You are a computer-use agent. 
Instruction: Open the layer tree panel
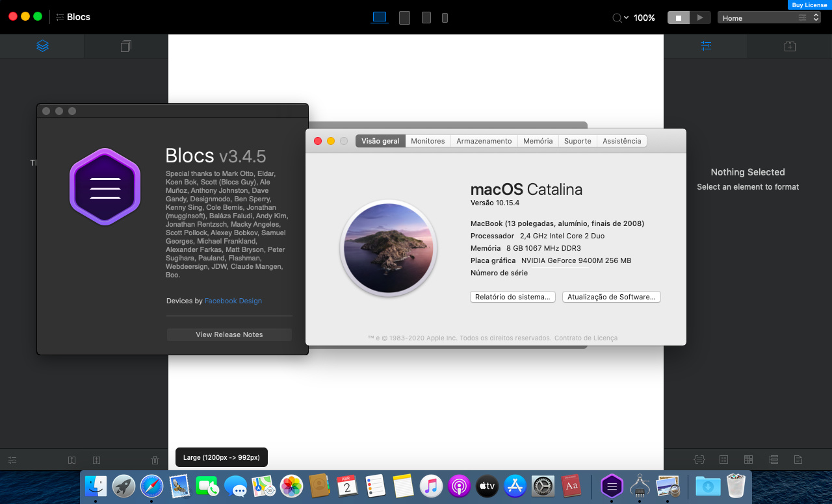pos(42,46)
